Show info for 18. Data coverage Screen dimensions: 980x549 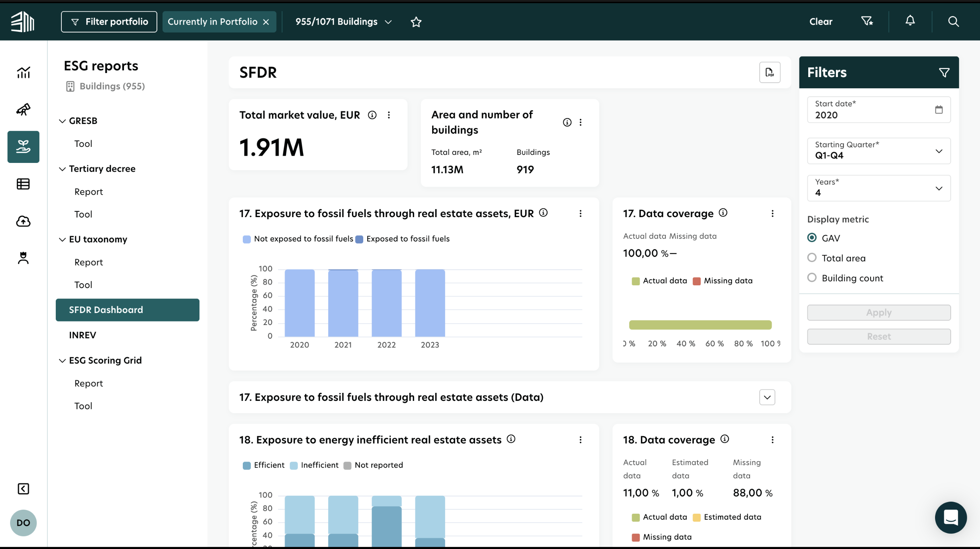point(725,439)
